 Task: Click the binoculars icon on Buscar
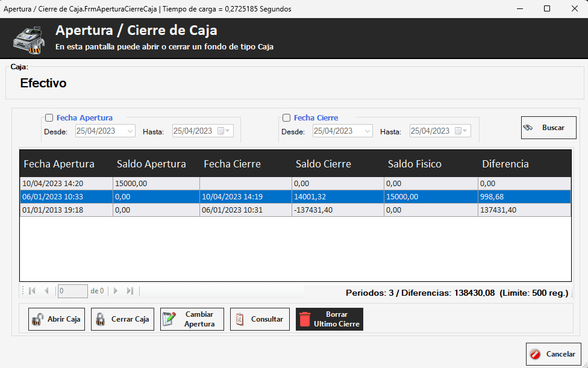[529, 128]
